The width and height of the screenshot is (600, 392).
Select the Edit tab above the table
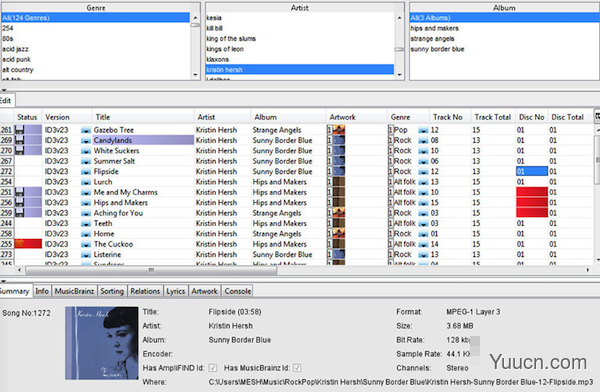click(6, 100)
